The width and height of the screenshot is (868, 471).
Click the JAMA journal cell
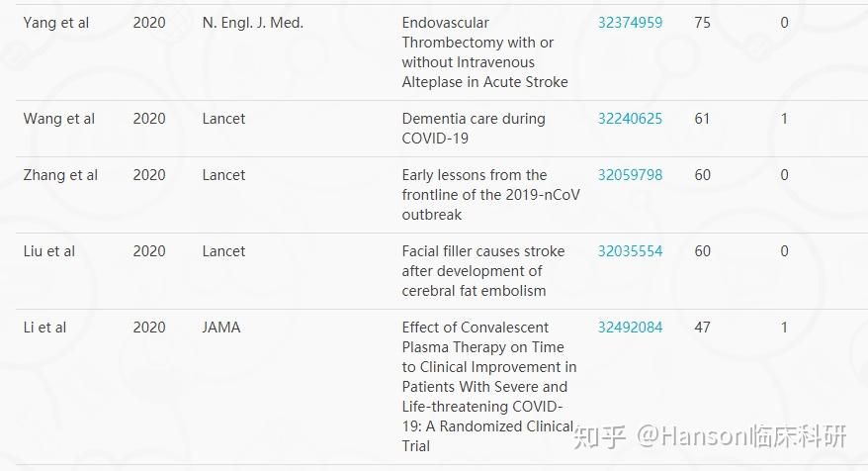(221, 328)
